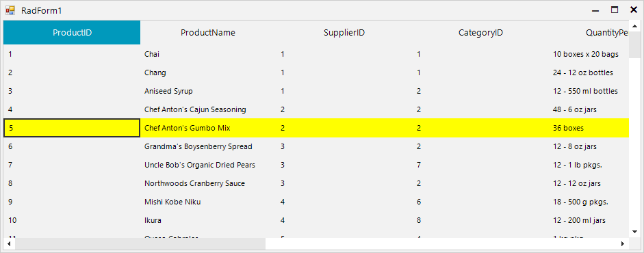
Task: Click the SupplierID column header
Action: 345,32
